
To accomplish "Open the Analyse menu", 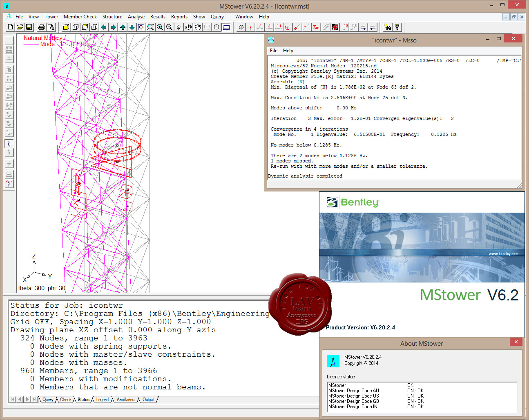I will (x=136, y=17).
